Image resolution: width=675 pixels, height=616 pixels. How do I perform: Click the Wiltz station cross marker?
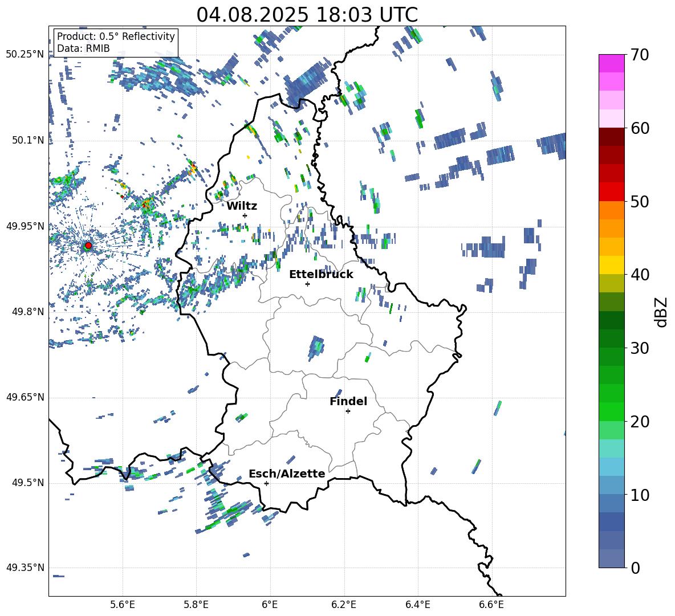click(245, 215)
